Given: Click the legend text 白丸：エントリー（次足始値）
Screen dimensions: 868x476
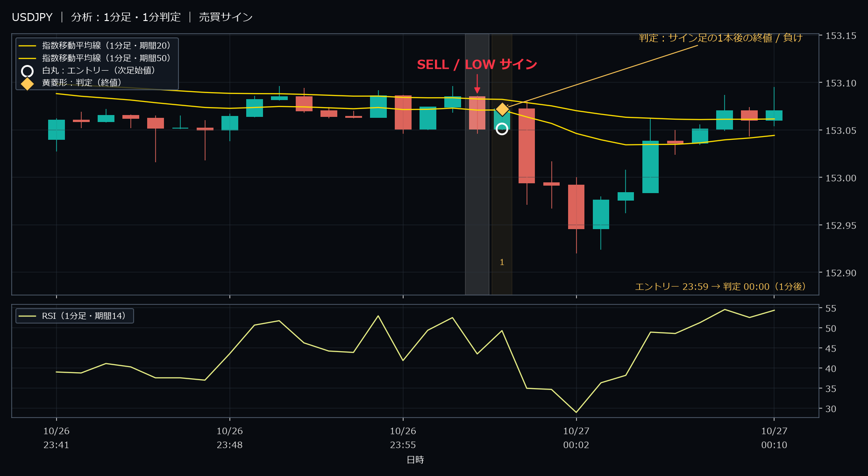Looking at the screenshot, I should (x=98, y=70).
